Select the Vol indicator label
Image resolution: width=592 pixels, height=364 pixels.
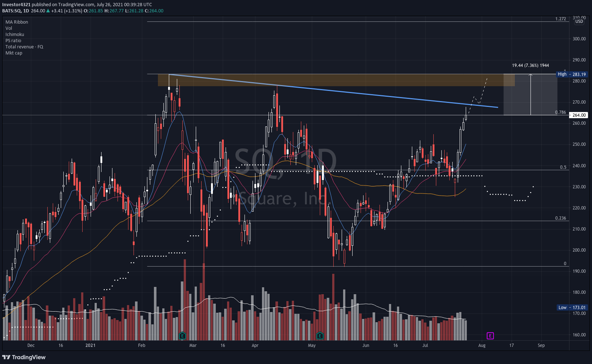(9, 28)
